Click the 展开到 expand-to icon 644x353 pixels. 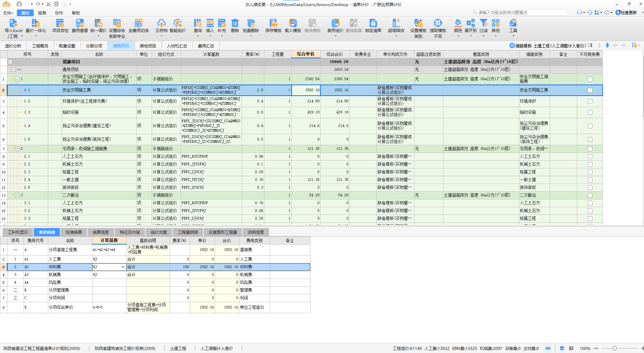tap(471, 23)
